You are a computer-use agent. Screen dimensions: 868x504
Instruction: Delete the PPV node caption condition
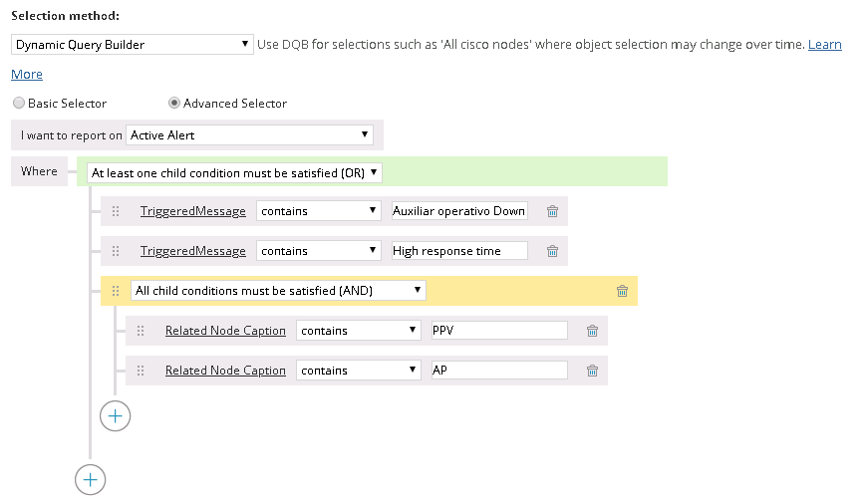(592, 331)
